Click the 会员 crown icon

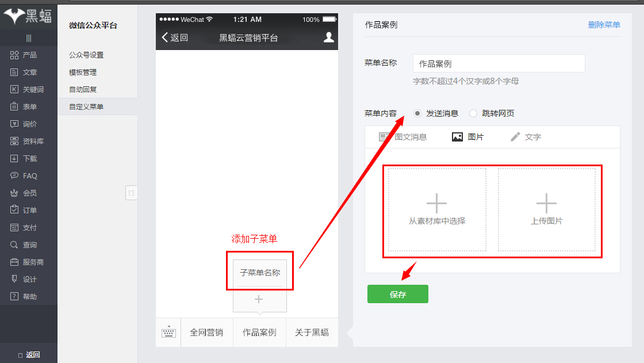pyautogui.click(x=15, y=193)
